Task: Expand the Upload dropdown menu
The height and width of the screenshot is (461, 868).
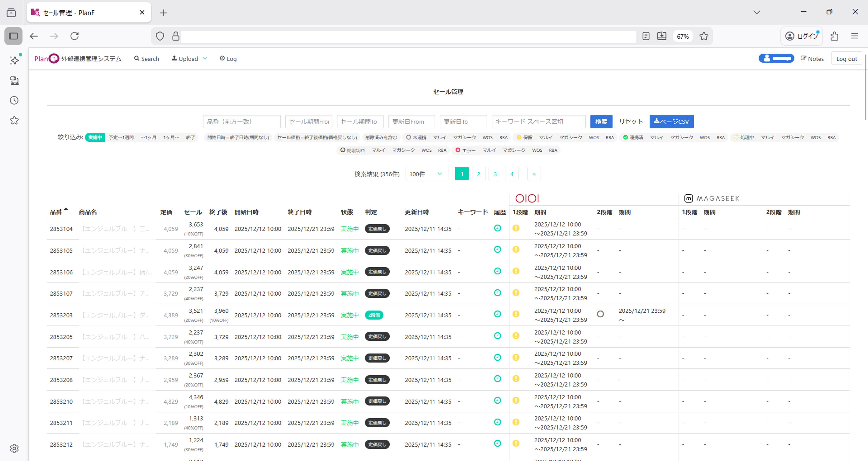Action: click(x=189, y=59)
